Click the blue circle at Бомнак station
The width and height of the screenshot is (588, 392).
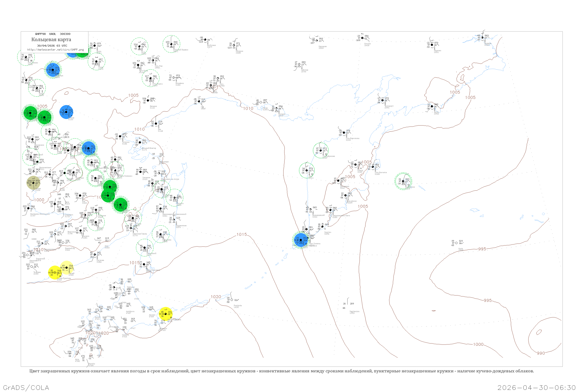[x=66, y=112]
